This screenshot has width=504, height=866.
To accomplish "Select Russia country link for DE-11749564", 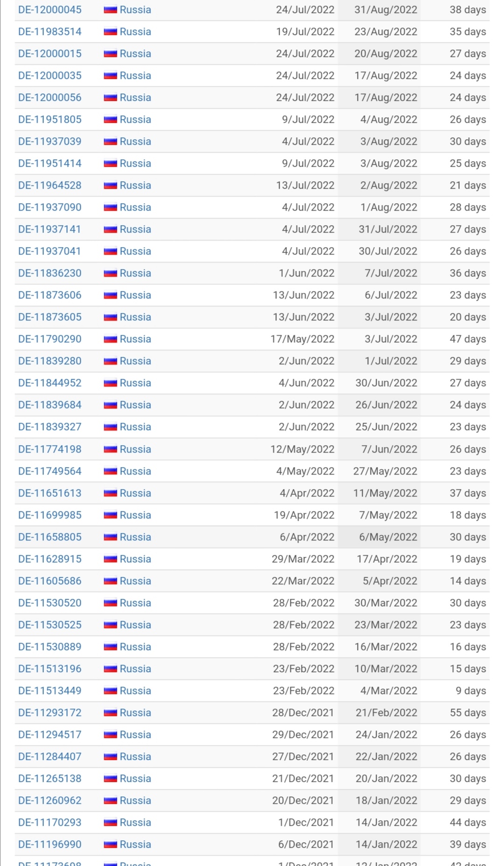I will (x=135, y=471).
